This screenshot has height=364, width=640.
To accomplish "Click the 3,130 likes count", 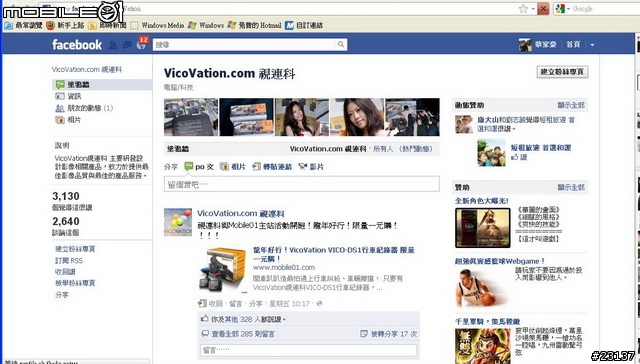I will pyautogui.click(x=66, y=196).
